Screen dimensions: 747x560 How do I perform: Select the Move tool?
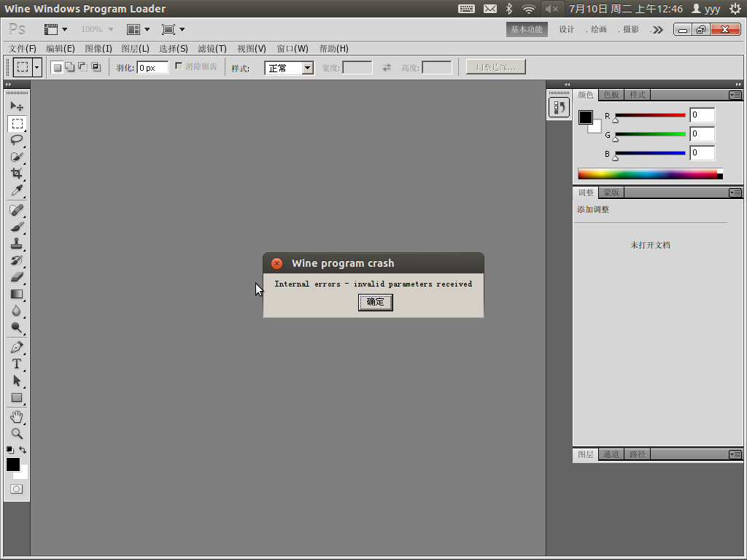[17, 106]
